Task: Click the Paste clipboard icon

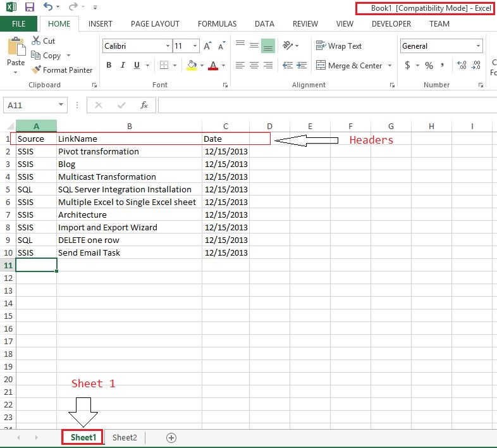Action: tap(16, 47)
